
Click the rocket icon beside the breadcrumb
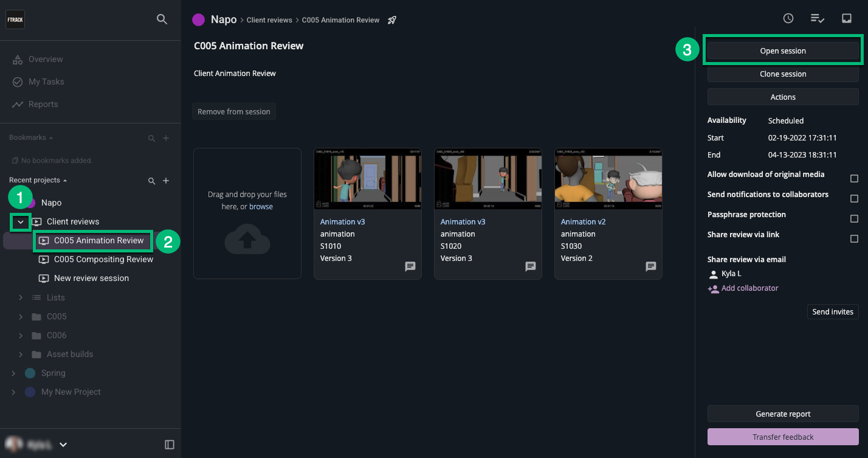(392, 19)
